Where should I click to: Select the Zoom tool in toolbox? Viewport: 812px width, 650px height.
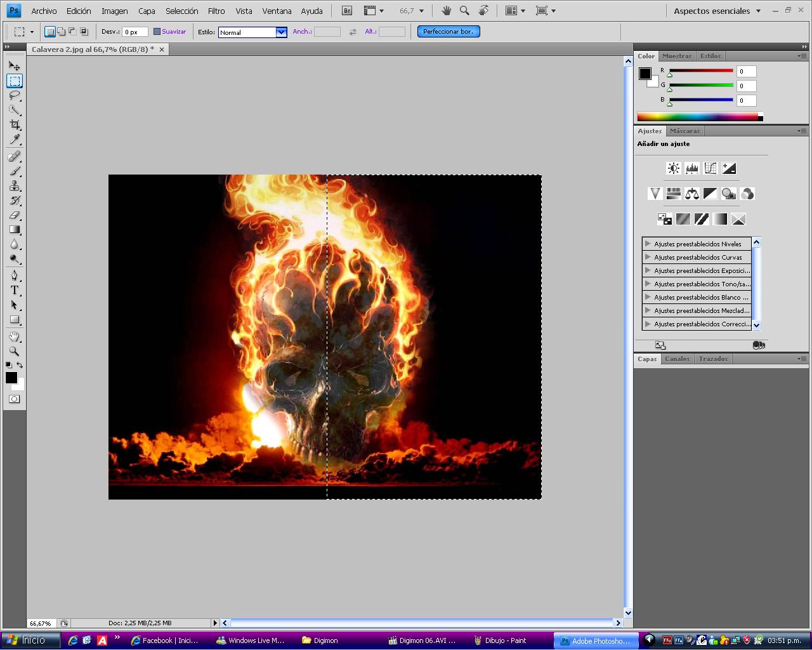[15, 351]
